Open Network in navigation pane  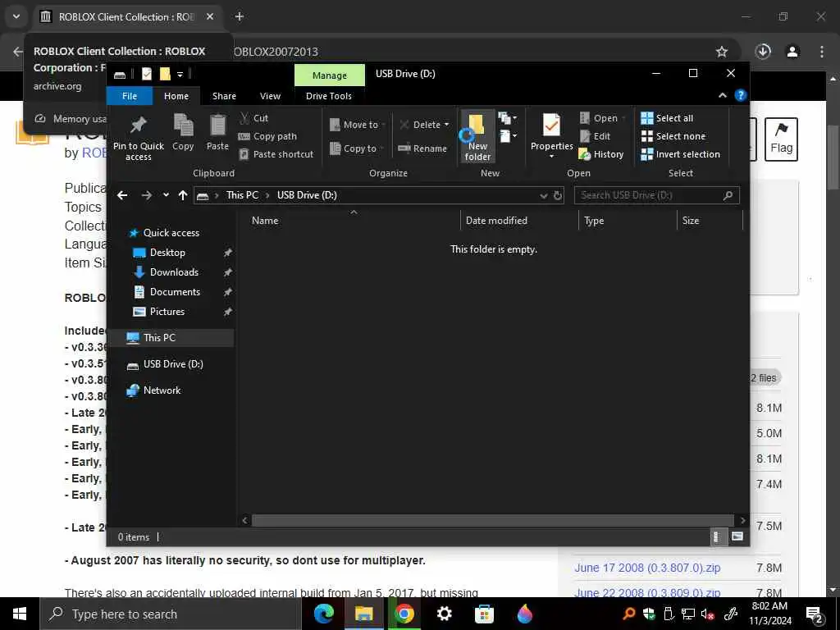[x=162, y=390]
